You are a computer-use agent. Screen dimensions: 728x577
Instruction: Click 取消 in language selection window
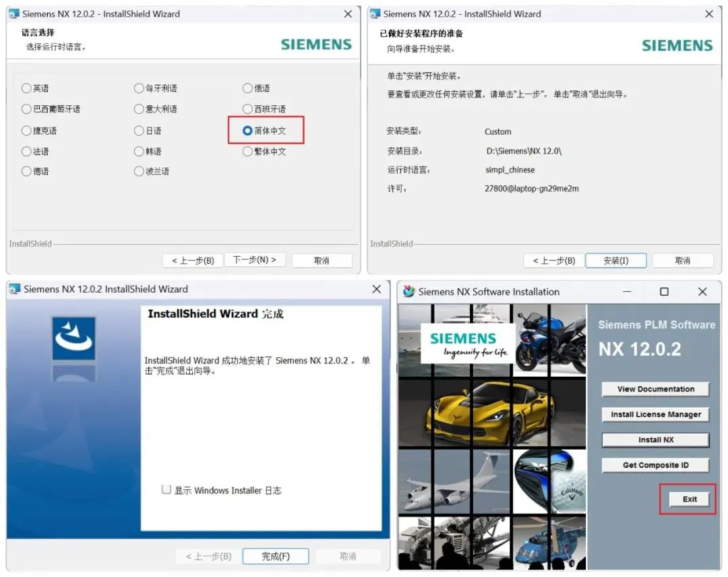[322, 260]
